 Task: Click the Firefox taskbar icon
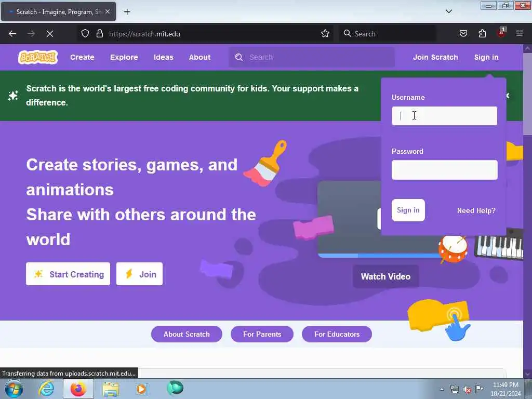click(78, 389)
